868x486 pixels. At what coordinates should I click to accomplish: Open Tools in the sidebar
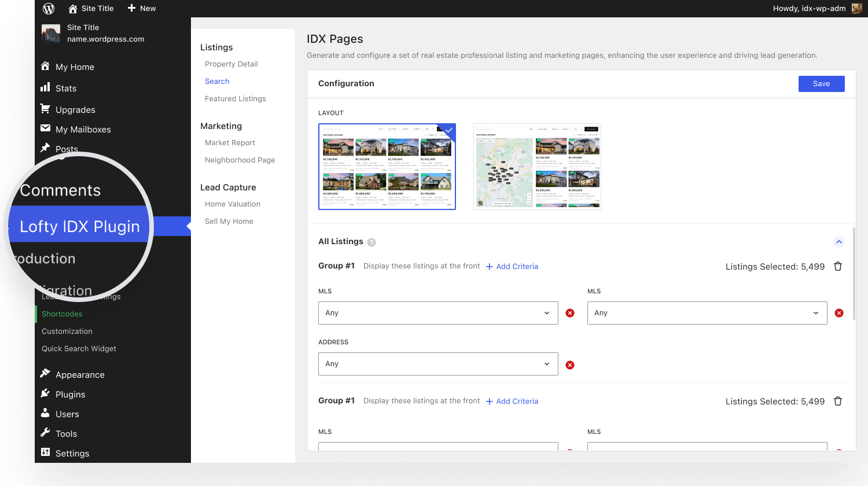point(66,434)
